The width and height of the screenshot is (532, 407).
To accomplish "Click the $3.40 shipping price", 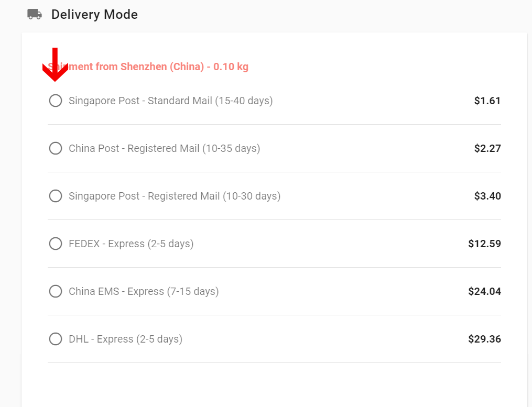I will pos(487,196).
